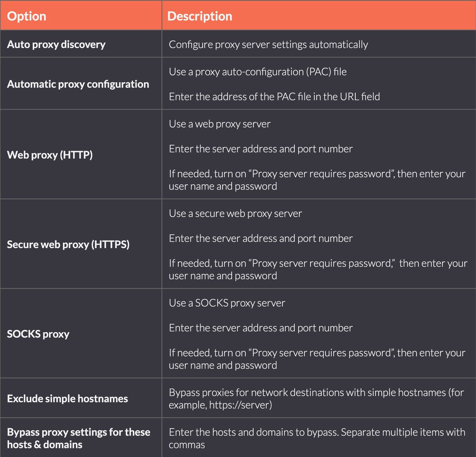Select the Auto proxy discovery row label

(56, 44)
